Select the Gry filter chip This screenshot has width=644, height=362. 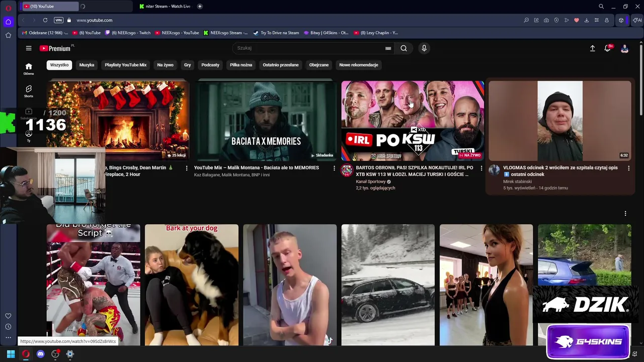click(x=187, y=65)
